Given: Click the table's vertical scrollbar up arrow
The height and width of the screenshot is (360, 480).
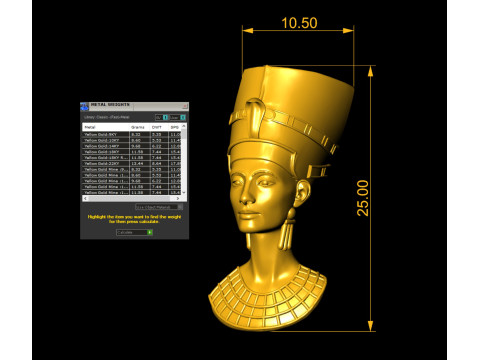Looking at the screenshot, I should (x=184, y=126).
